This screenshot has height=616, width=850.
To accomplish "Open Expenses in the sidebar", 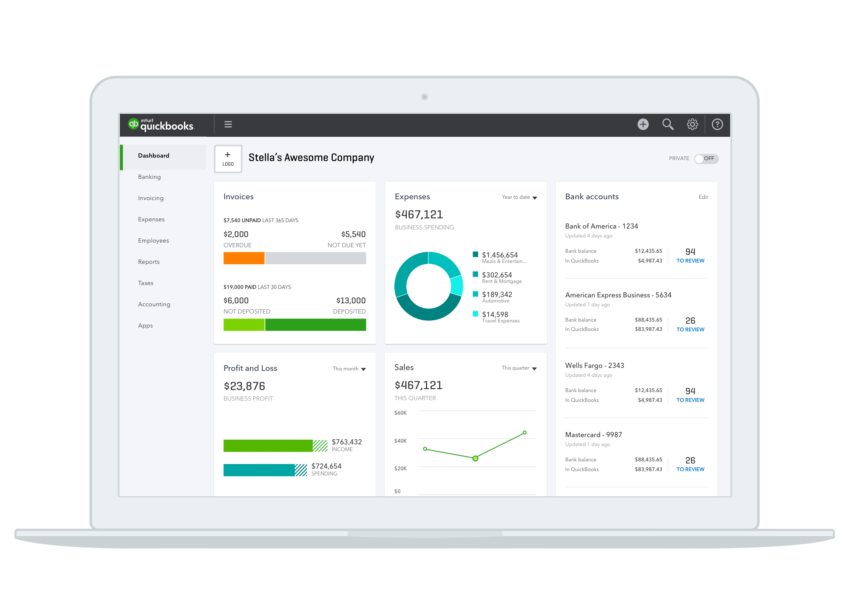I will click(x=151, y=219).
